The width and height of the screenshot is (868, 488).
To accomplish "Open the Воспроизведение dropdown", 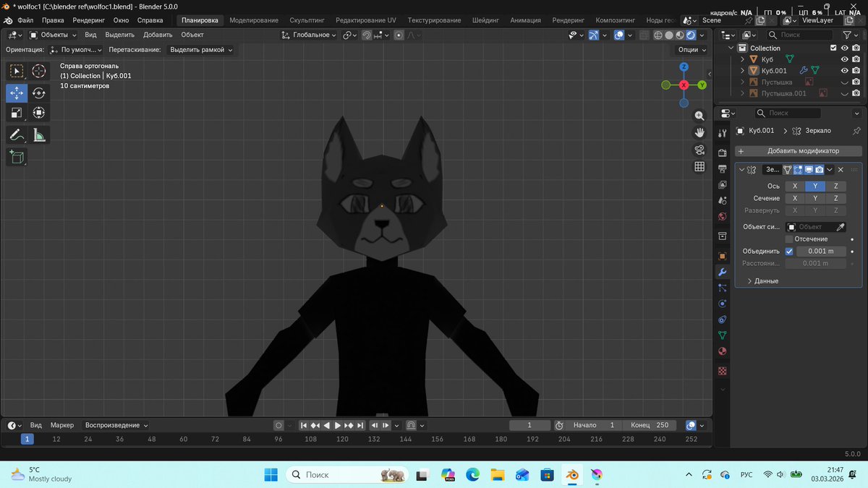I will tap(116, 425).
